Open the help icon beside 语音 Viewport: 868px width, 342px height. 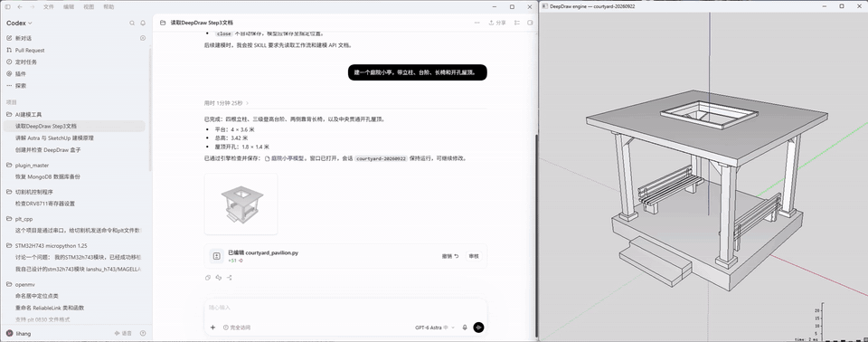coord(143,334)
